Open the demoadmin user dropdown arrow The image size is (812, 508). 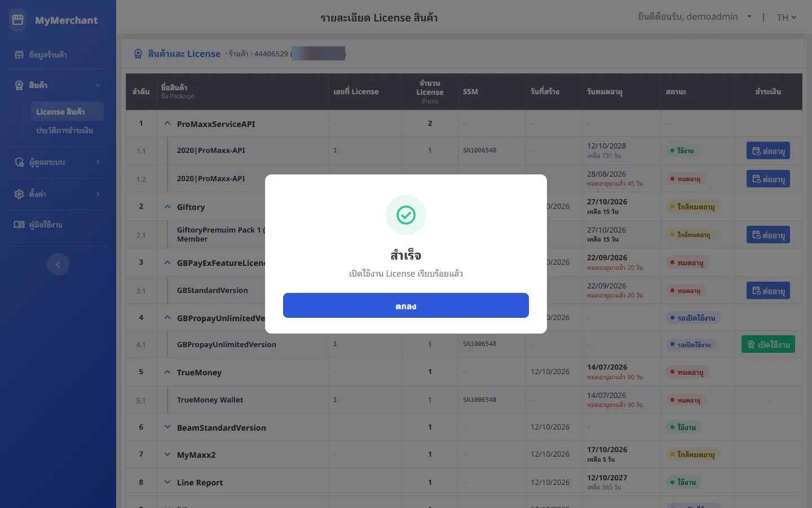tap(749, 17)
